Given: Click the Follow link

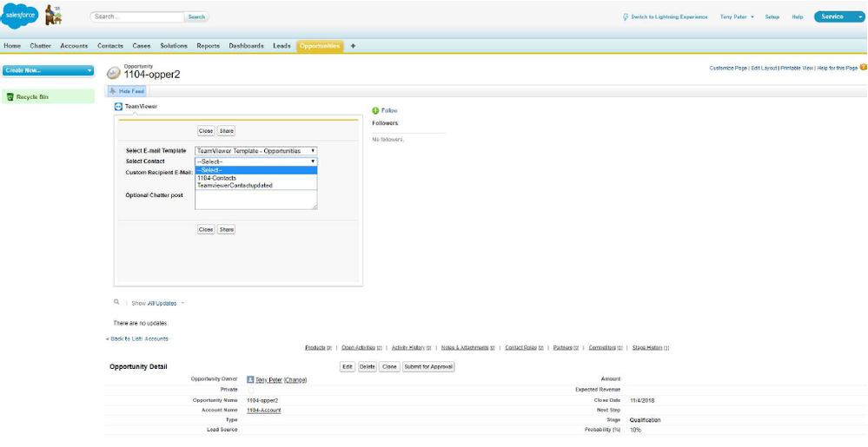Looking at the screenshot, I should (x=389, y=110).
